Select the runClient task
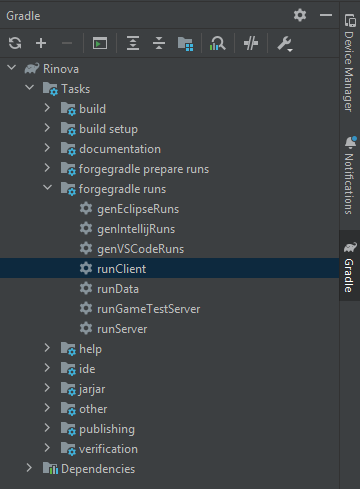This screenshot has width=360, height=489. coord(169,268)
